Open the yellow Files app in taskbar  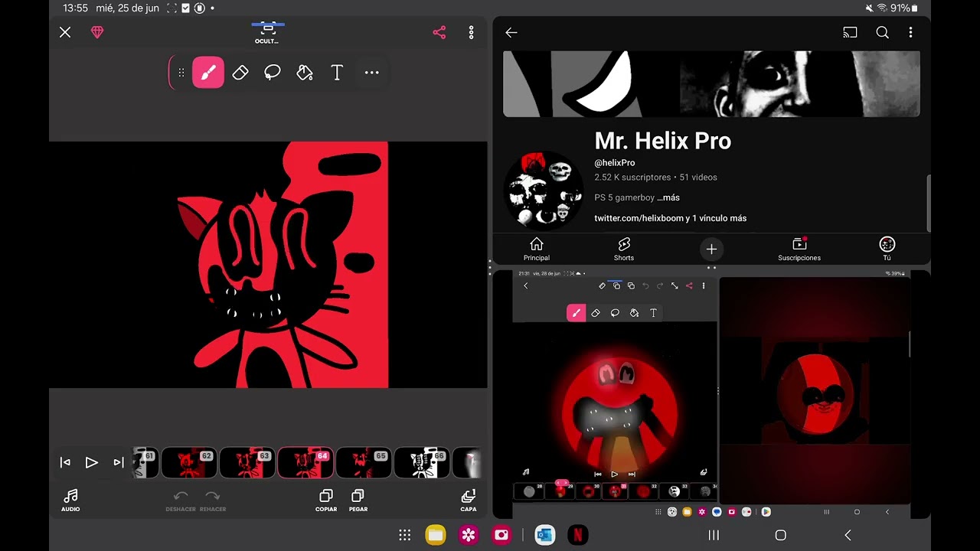(436, 535)
